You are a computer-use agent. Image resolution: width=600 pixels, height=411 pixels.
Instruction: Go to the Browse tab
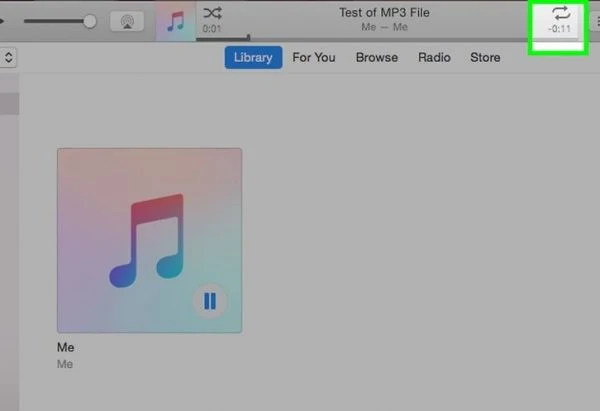tap(377, 57)
